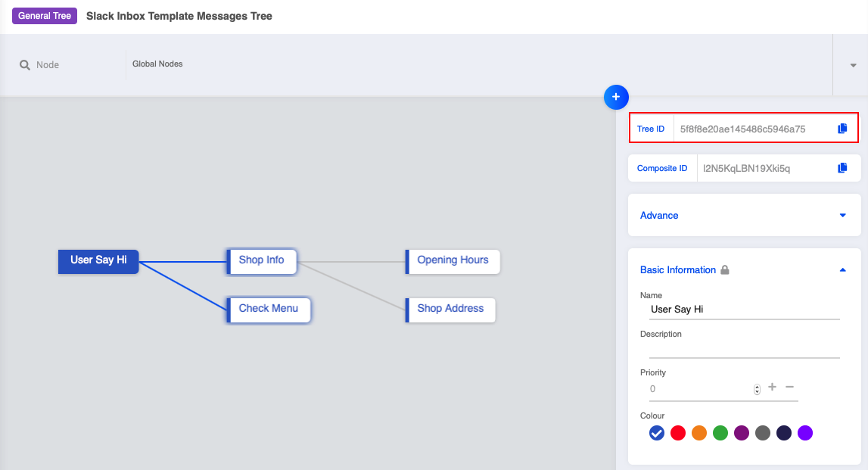Increase priority with the plus icon
The height and width of the screenshot is (470, 868).
(x=772, y=387)
